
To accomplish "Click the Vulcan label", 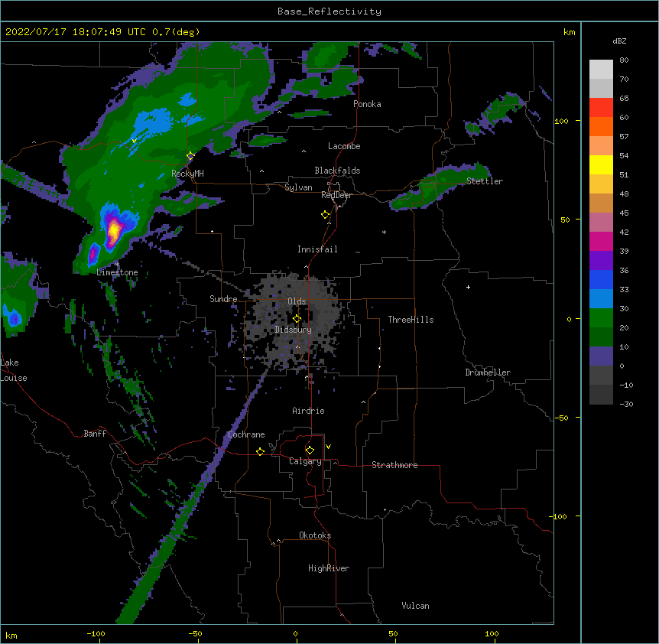I will [x=415, y=606].
